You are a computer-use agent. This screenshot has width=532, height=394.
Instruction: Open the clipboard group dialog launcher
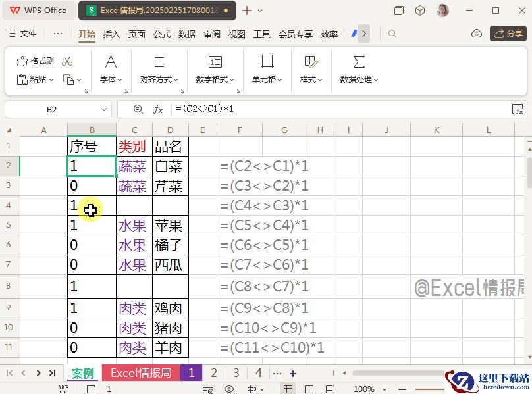tap(86, 91)
